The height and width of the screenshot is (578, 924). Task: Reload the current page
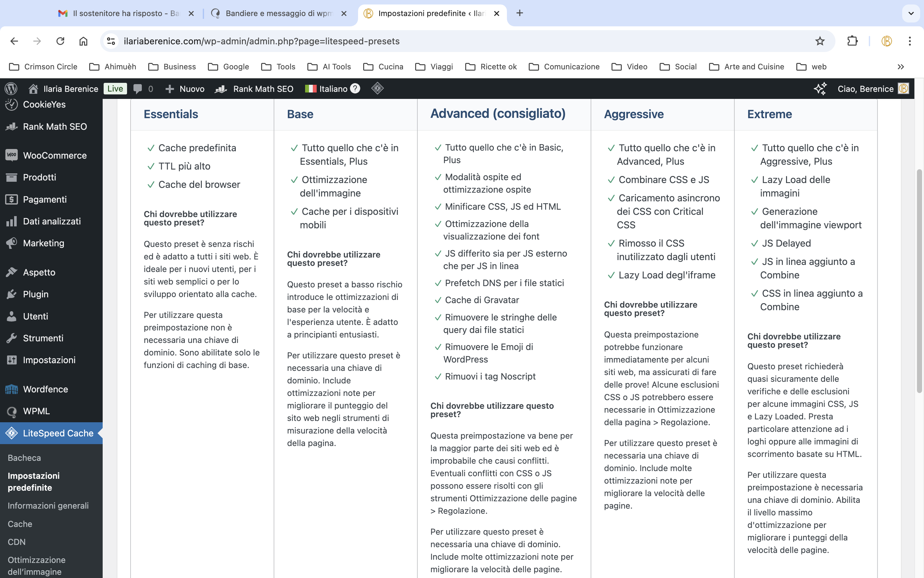[x=60, y=41]
